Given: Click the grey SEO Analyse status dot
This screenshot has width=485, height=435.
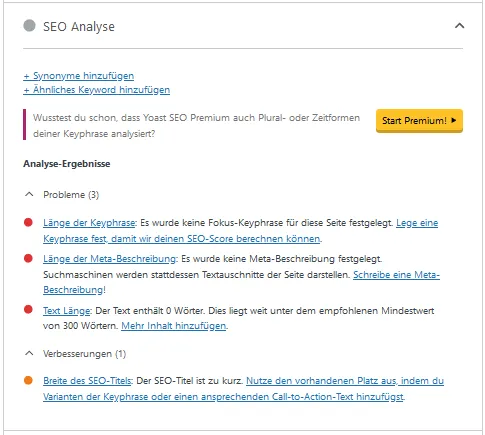Looking at the screenshot, I should pos(29,26).
